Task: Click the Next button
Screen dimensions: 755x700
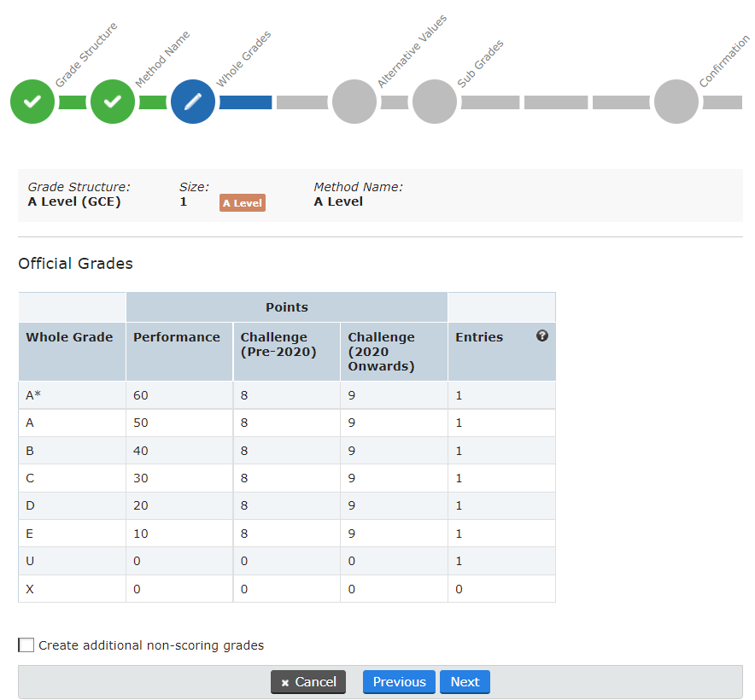Action: (465, 682)
